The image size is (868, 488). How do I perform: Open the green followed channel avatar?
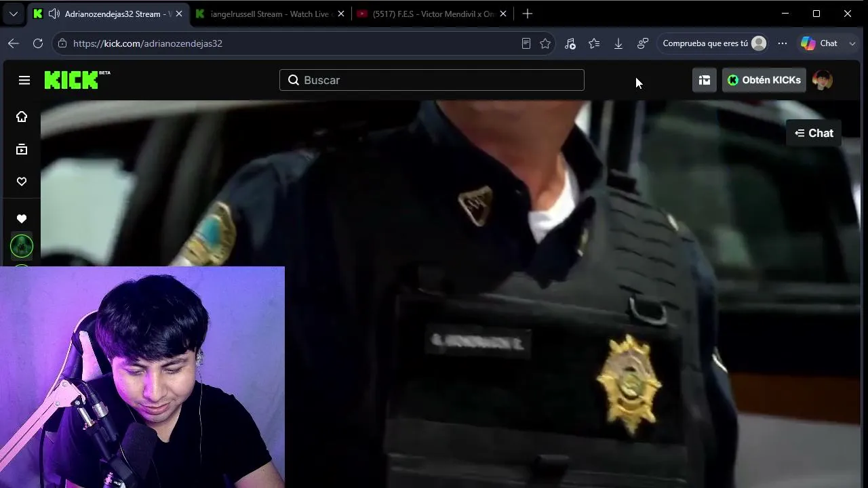coord(22,246)
